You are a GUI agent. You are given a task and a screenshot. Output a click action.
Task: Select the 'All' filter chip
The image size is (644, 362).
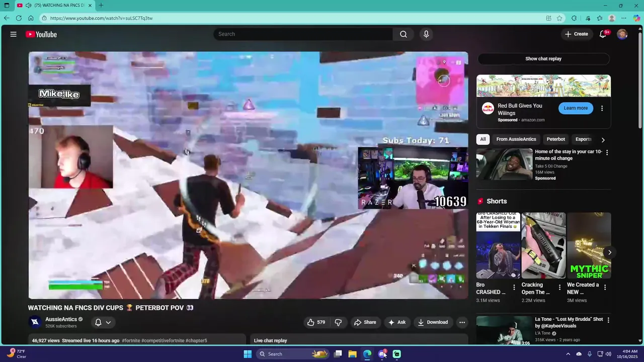click(x=483, y=139)
